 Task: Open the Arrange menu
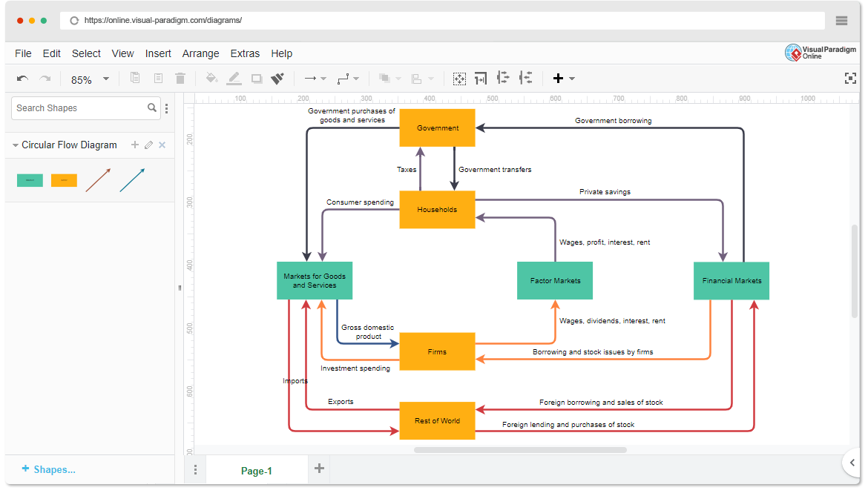coord(201,53)
